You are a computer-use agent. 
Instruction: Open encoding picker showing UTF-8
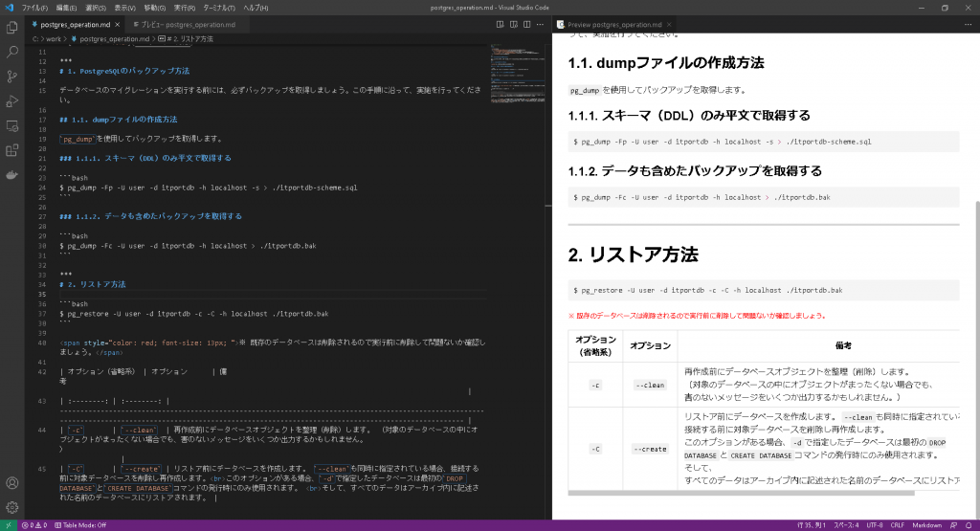coord(875,525)
